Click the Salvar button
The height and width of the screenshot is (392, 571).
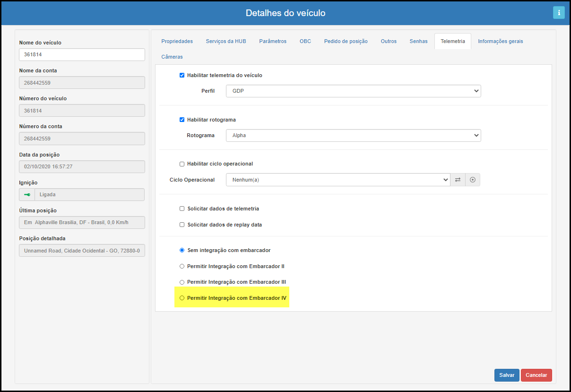pos(507,375)
